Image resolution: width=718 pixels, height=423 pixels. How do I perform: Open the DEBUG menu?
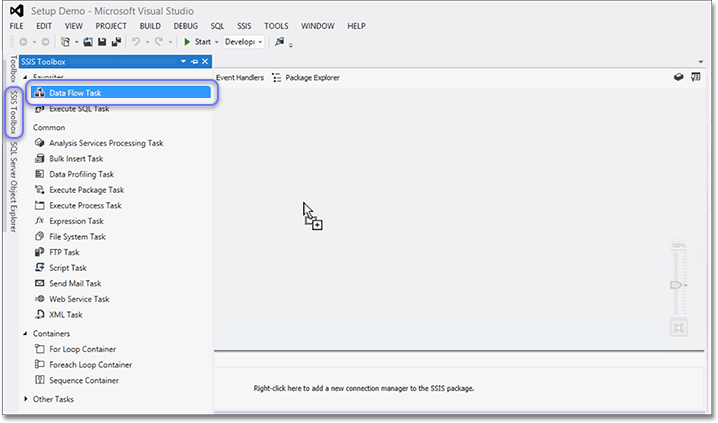point(185,26)
